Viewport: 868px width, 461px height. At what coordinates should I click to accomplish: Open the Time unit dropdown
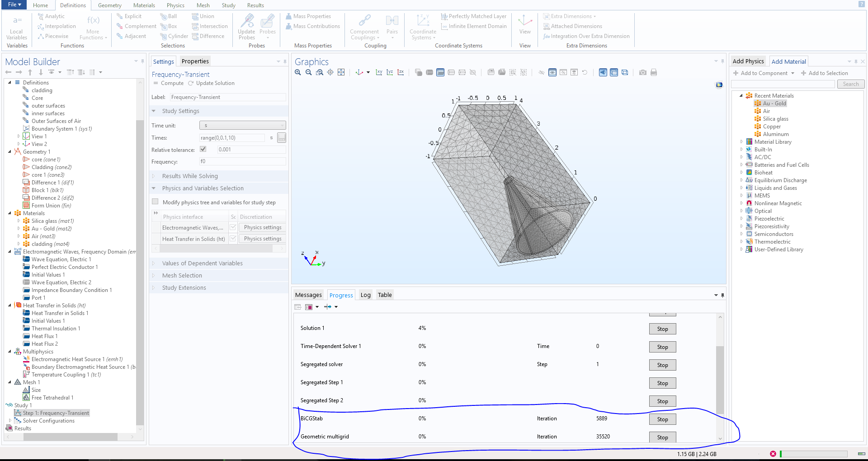[242, 126]
